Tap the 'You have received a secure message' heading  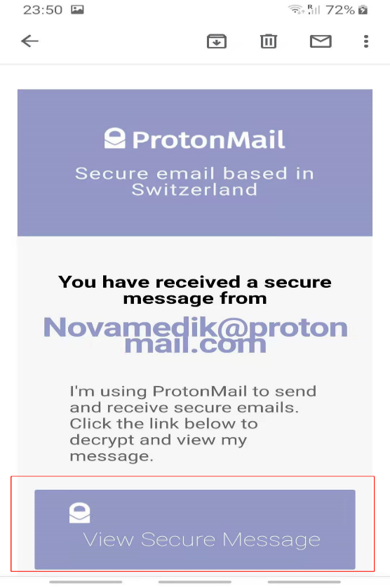pos(194,290)
